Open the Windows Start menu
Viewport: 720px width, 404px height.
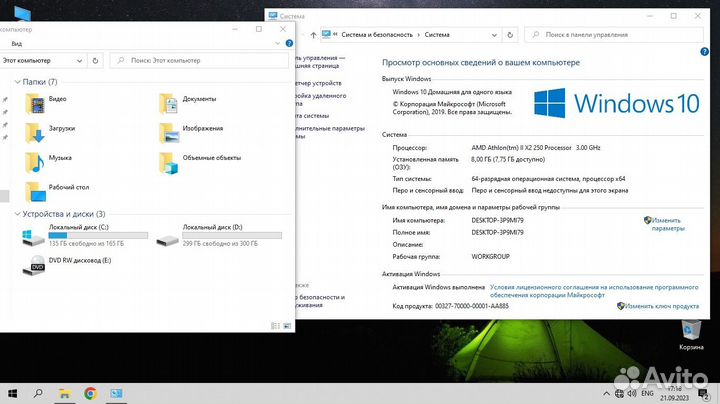tap(12, 393)
